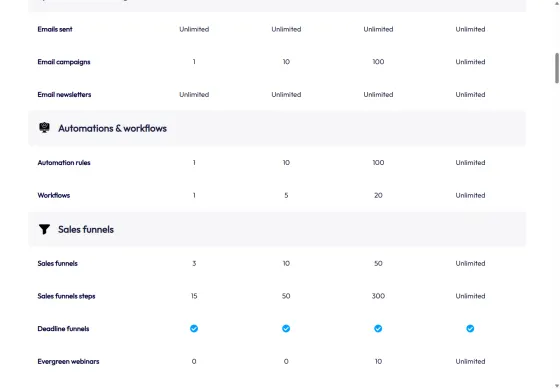This screenshot has height=389, width=560.
Task: Click Email campaigns value 1
Action: pyautogui.click(x=194, y=62)
